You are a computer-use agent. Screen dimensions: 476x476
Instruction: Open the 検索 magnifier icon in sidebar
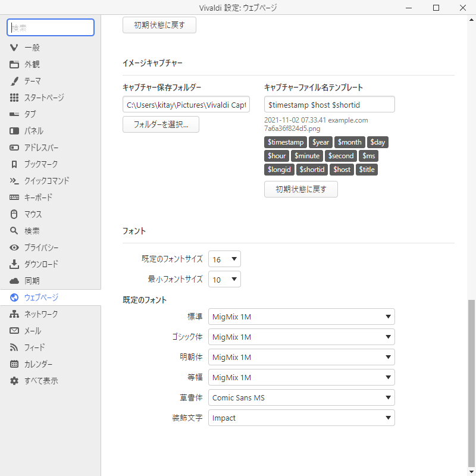tap(14, 231)
